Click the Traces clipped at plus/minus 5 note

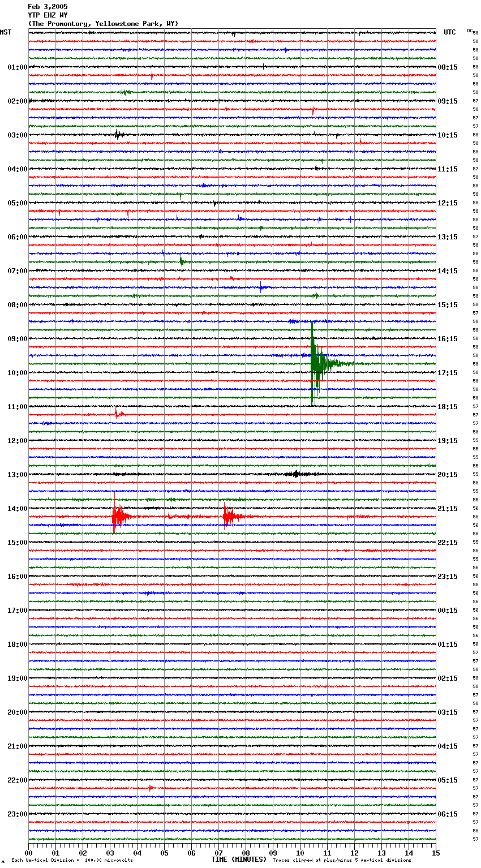(x=342, y=860)
